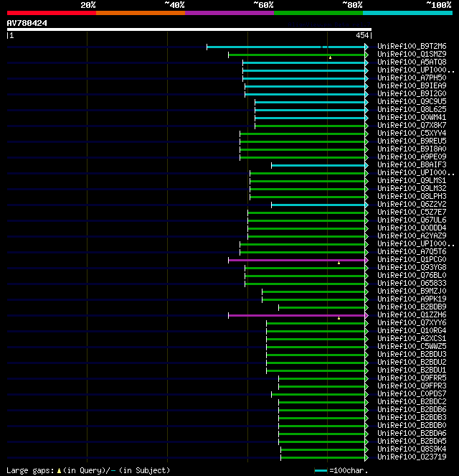Select the UniRef100_B9I2G0 entry

pos(412,93)
